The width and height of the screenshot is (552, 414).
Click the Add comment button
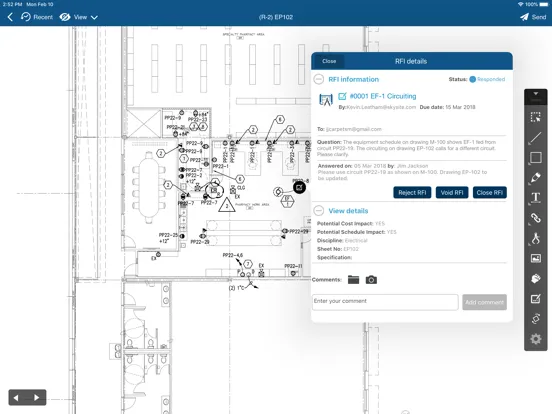click(484, 302)
